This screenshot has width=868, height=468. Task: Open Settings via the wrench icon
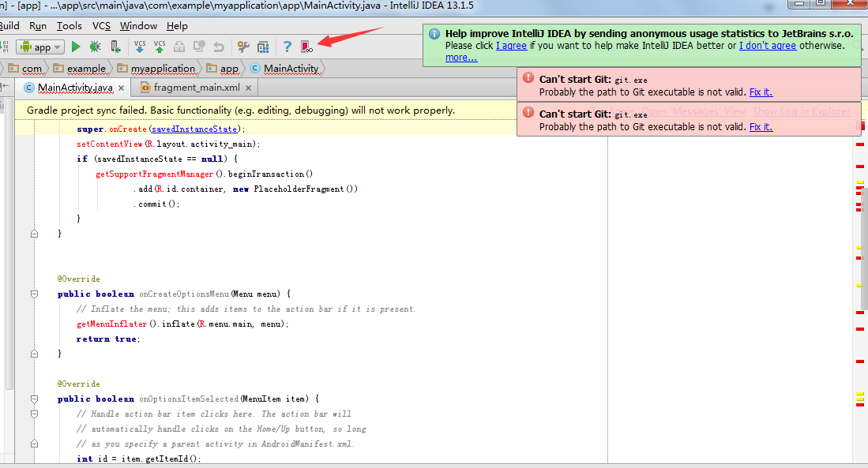pos(243,47)
